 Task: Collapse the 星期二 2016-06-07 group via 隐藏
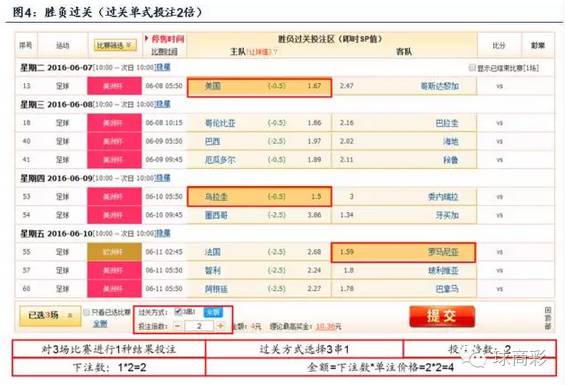162,67
